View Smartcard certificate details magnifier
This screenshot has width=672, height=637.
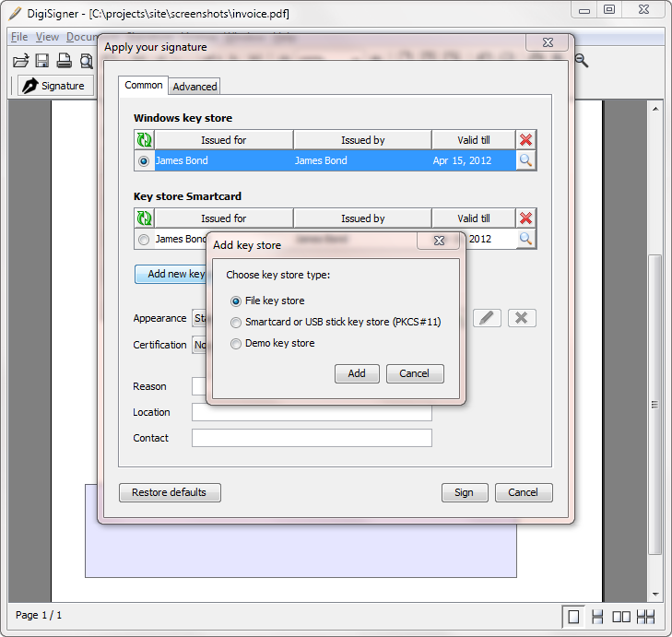click(x=525, y=239)
